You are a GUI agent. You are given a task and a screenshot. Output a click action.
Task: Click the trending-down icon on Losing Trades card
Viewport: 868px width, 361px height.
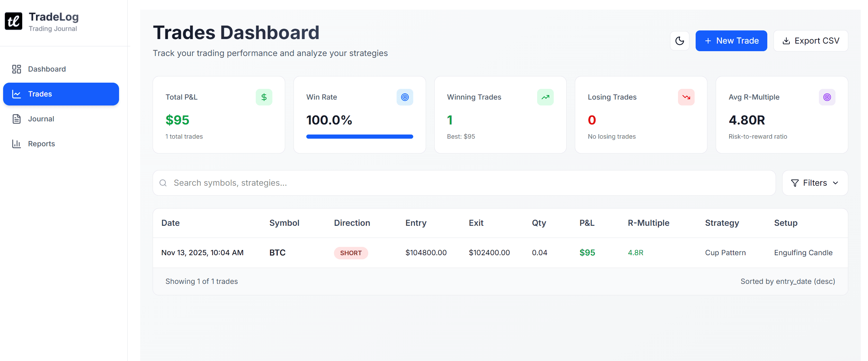(687, 97)
